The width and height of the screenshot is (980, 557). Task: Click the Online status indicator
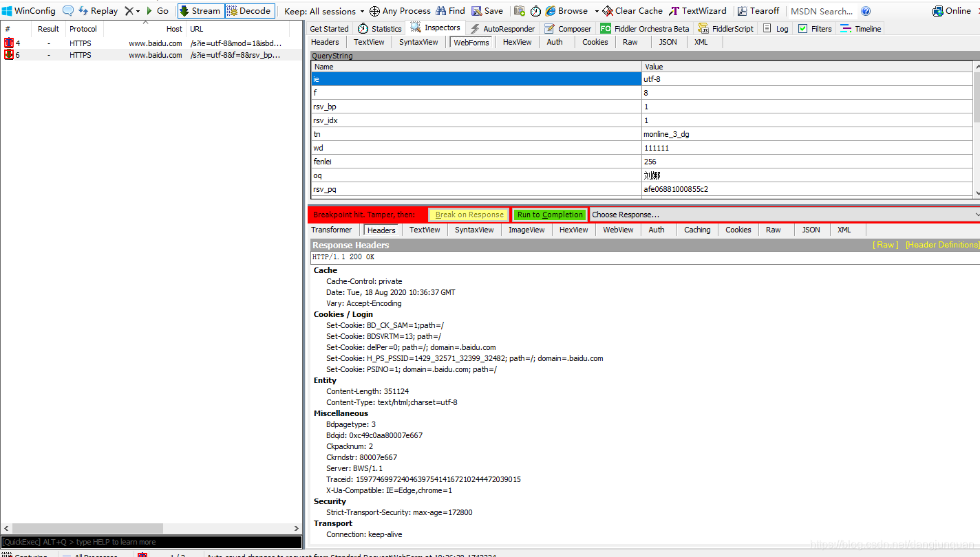tap(951, 11)
